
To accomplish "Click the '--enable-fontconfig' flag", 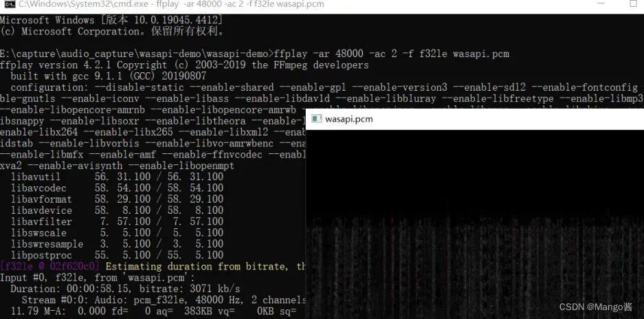I will (584, 87).
